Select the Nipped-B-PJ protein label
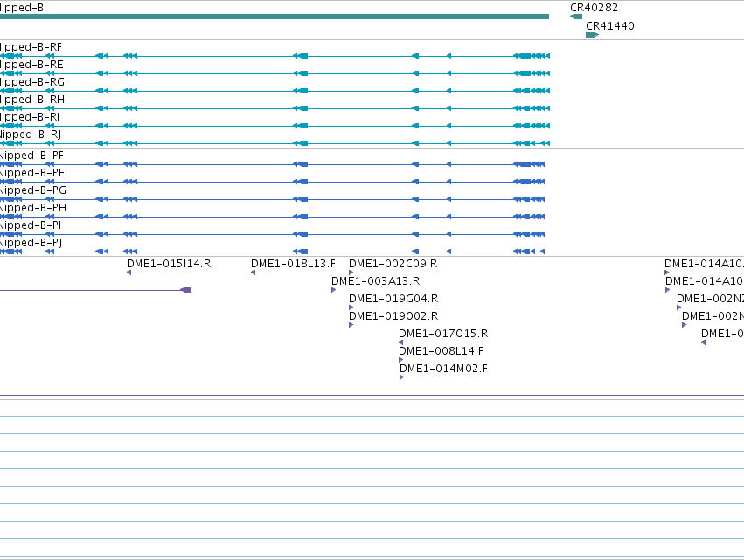This screenshot has width=744, height=560. pos(31,243)
